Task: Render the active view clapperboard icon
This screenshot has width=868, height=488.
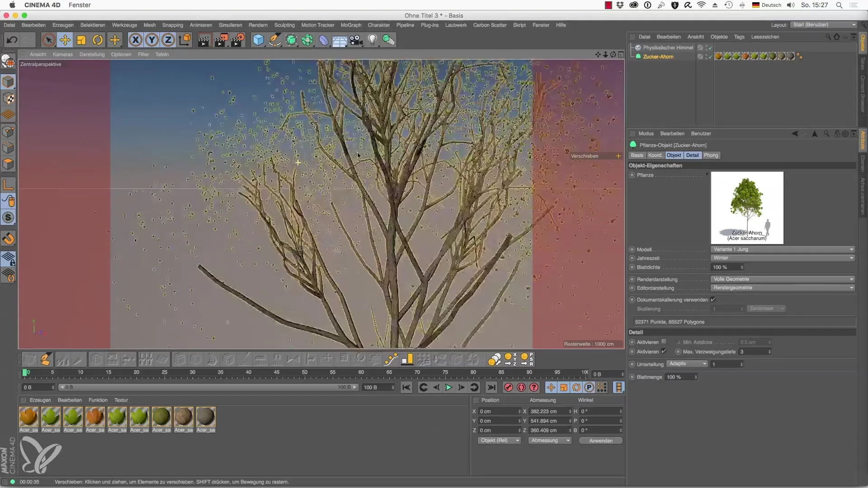Action: pyautogui.click(x=204, y=40)
